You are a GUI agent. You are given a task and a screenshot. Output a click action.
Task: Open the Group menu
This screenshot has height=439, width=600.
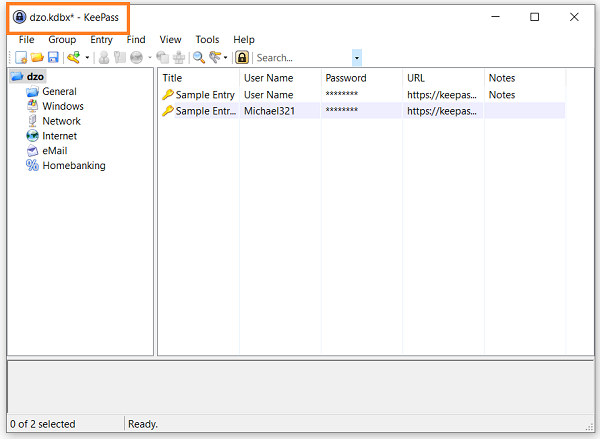tap(62, 39)
